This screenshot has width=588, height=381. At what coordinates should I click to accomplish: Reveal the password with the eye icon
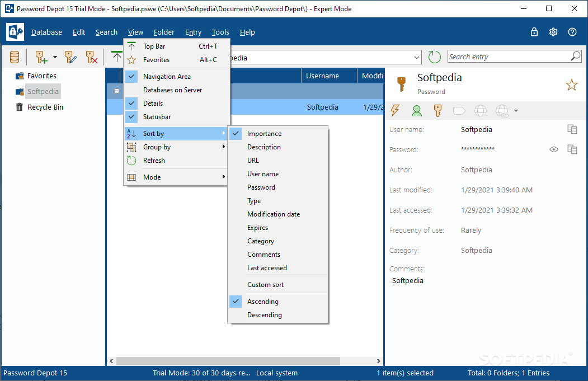(x=554, y=149)
